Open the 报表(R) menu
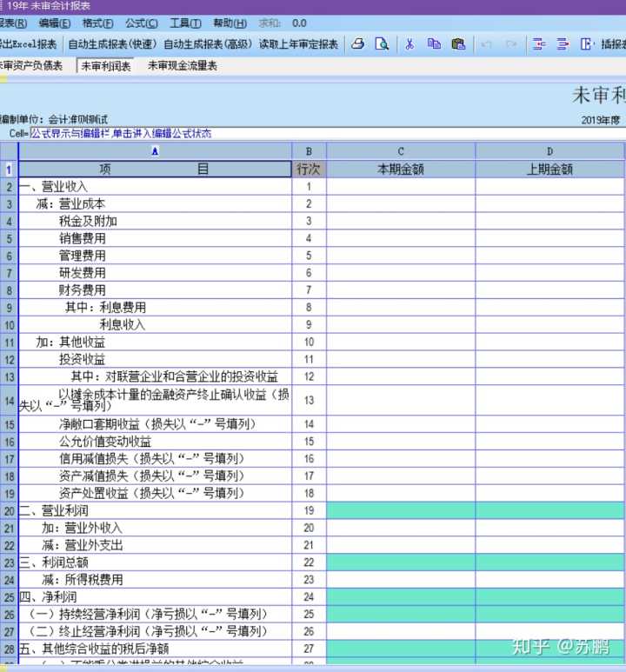 click(x=13, y=23)
